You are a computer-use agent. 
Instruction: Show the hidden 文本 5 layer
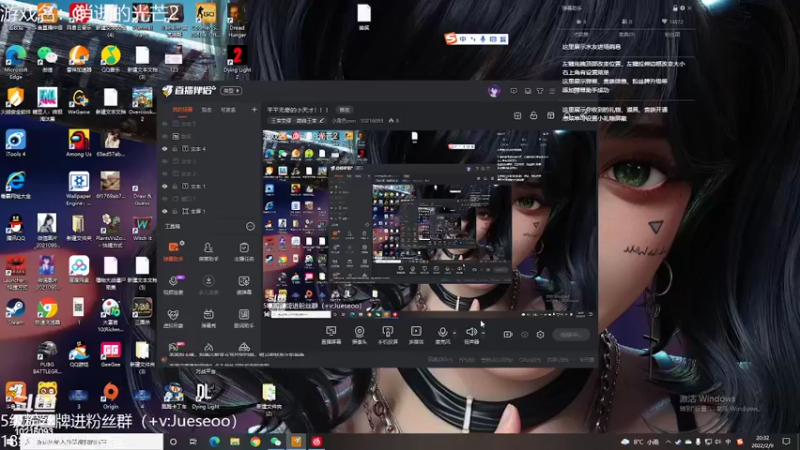point(165,124)
